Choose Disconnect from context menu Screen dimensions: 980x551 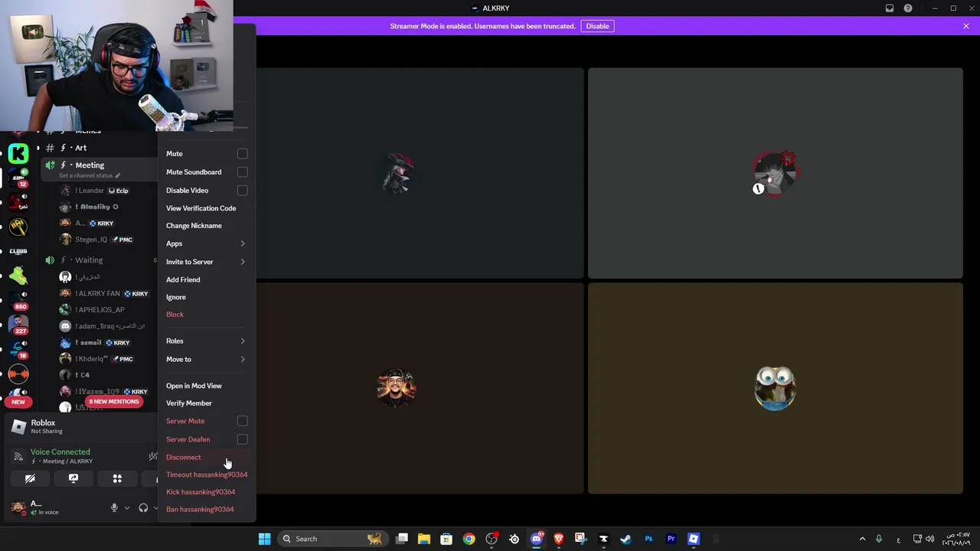(x=184, y=457)
